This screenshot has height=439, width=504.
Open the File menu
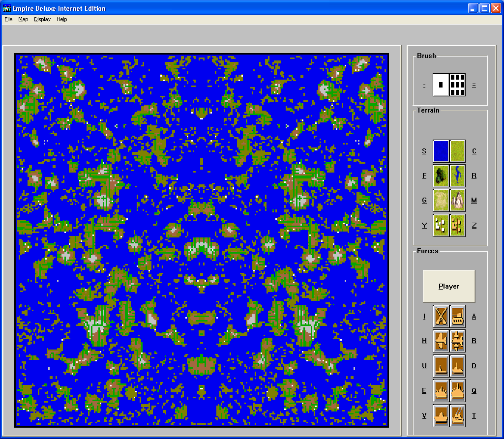point(8,20)
